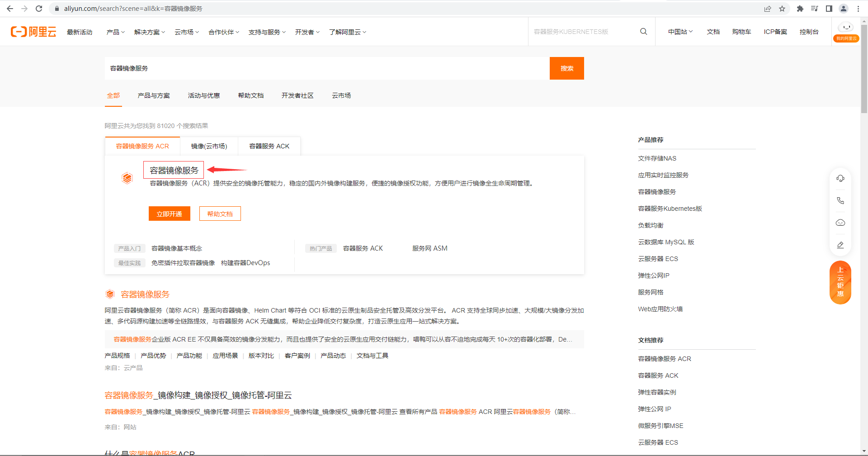Open ICP备案 in the header
This screenshot has height=456, width=868.
(x=775, y=32)
